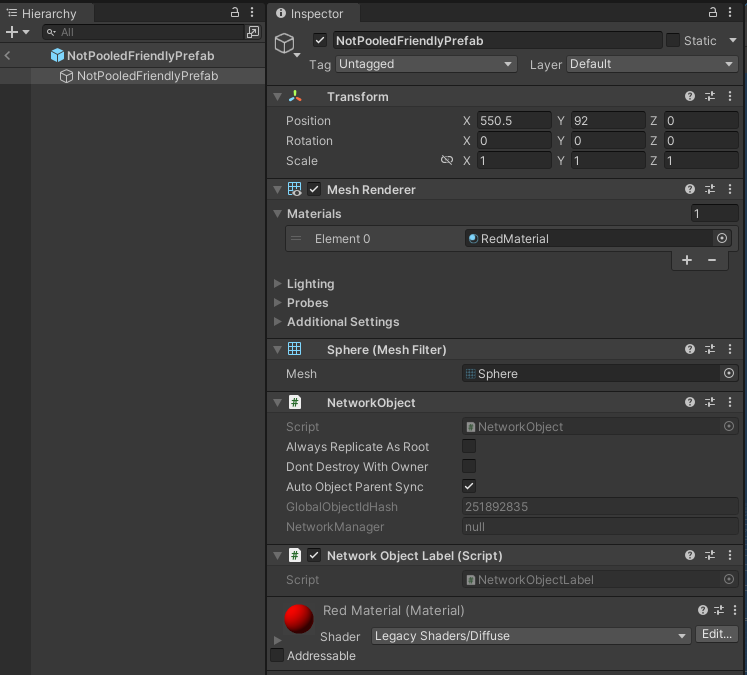
Task: Click the Red Material sphere preview
Action: [x=299, y=620]
